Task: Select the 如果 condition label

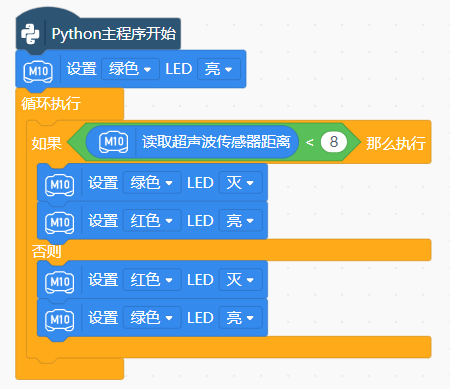Action: pos(46,144)
